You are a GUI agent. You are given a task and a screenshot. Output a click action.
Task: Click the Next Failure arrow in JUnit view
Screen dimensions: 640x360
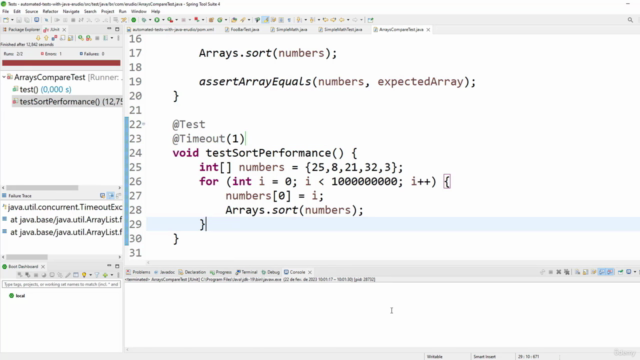pyautogui.click(x=38, y=38)
